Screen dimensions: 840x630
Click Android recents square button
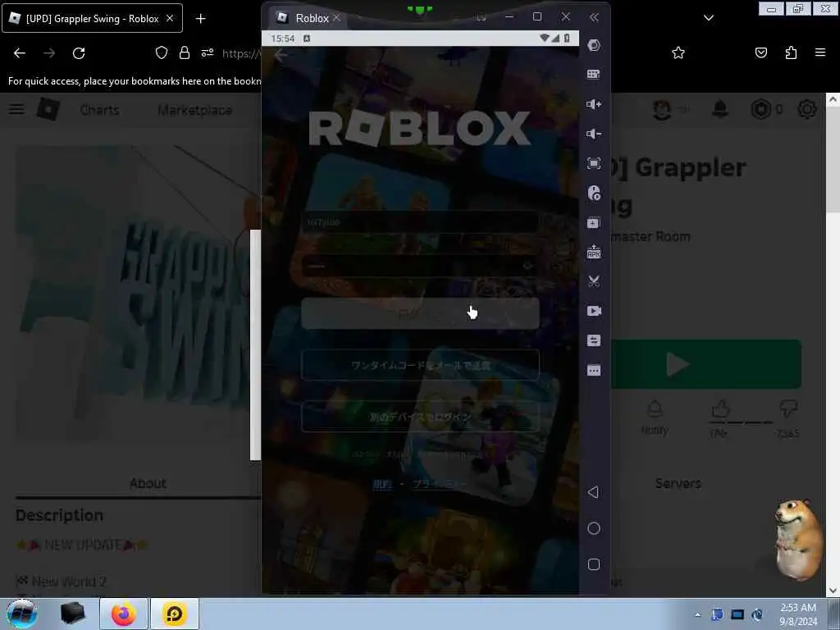coord(594,564)
